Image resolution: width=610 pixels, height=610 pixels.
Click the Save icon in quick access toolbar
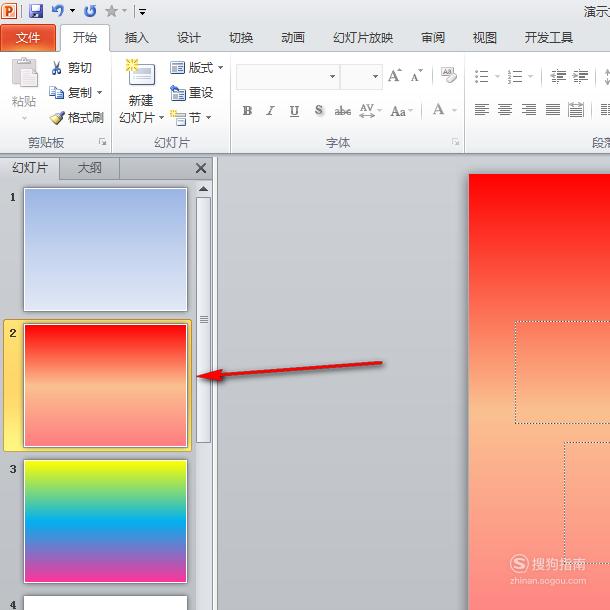pos(36,11)
